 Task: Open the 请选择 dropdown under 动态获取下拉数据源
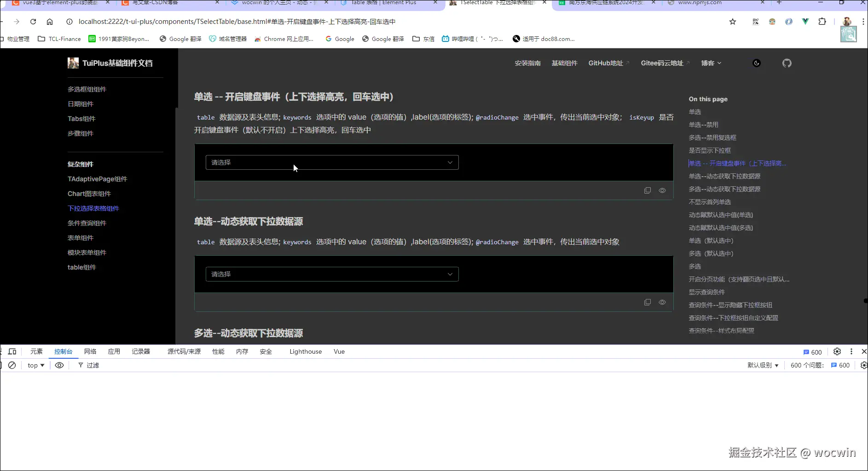coord(331,274)
